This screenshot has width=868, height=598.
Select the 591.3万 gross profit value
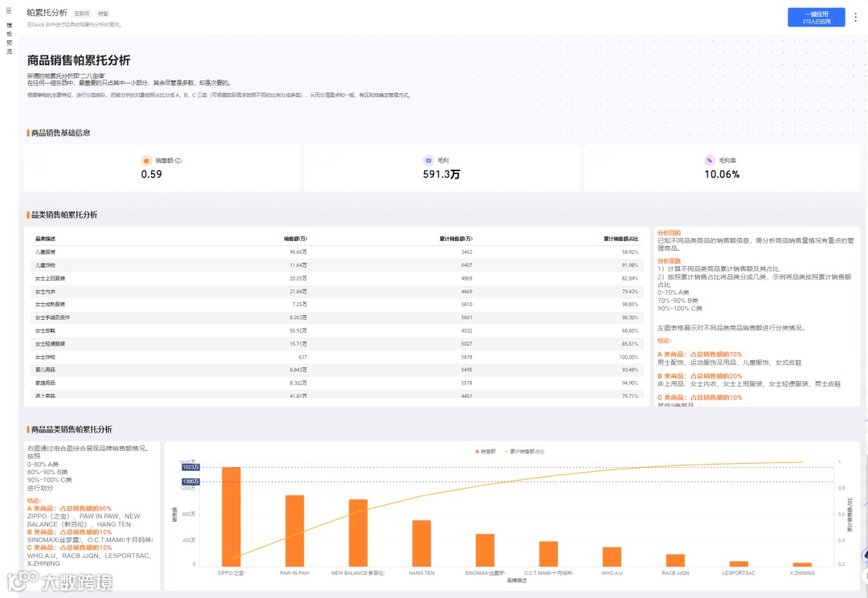point(441,174)
